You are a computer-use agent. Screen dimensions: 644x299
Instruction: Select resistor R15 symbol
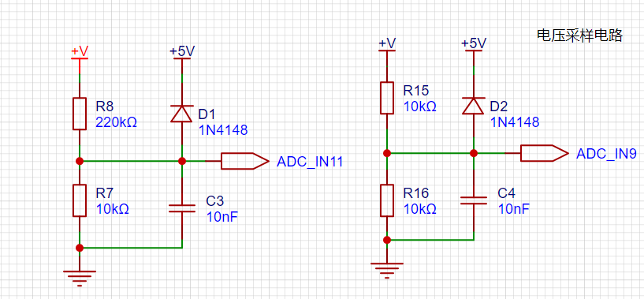387,98
